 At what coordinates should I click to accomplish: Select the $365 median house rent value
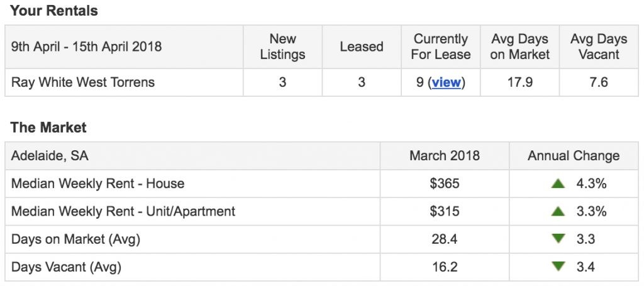[445, 184]
